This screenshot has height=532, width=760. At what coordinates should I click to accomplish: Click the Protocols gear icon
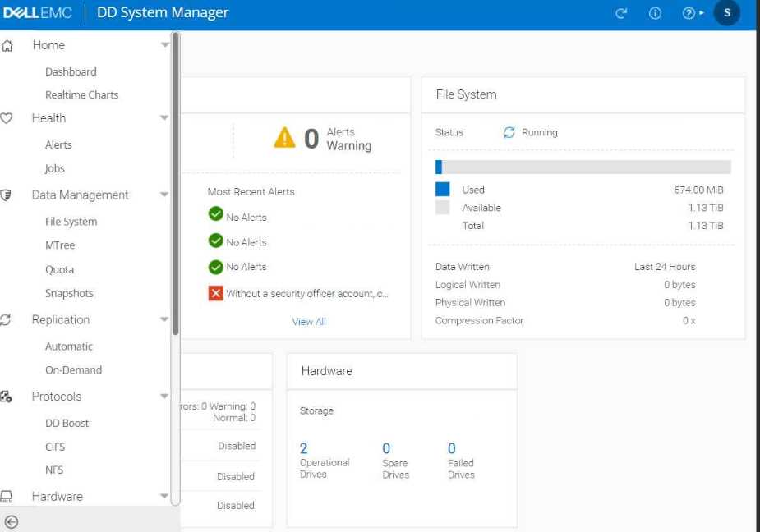pos(7,397)
